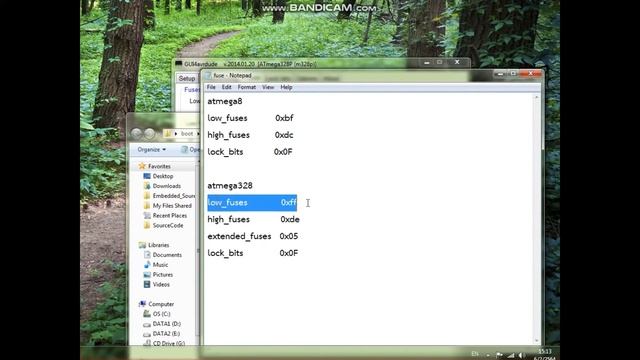Click the Explorer Forward navigation button
640x360 pixels.
[x=149, y=133]
